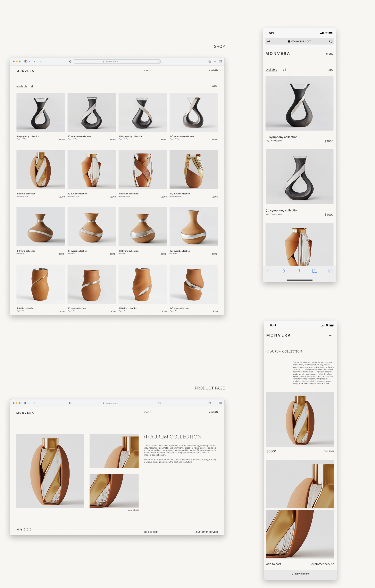Tap the mobile Safari tabs overview icon
Screen dimensions: 375x588
(330, 271)
